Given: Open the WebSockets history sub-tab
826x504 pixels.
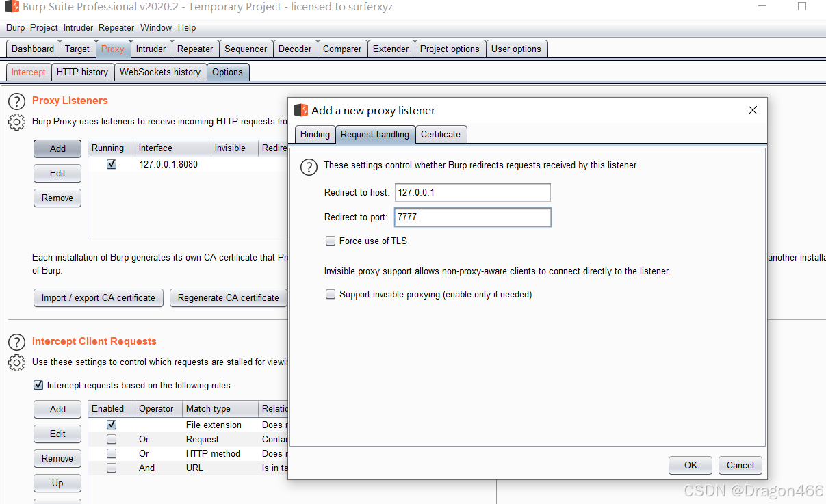Looking at the screenshot, I should [x=160, y=72].
